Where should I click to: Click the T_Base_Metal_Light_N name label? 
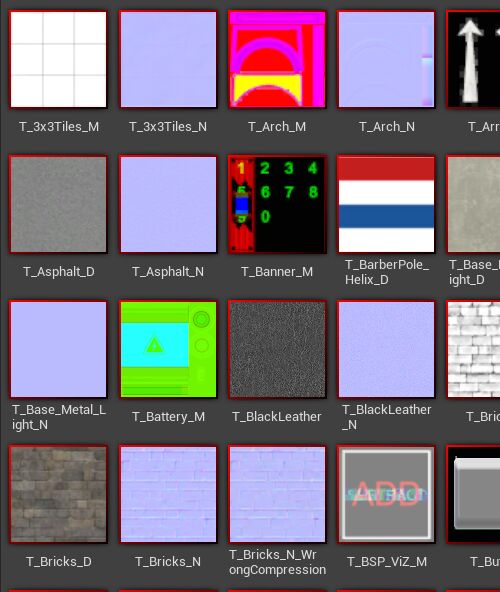click(x=59, y=417)
